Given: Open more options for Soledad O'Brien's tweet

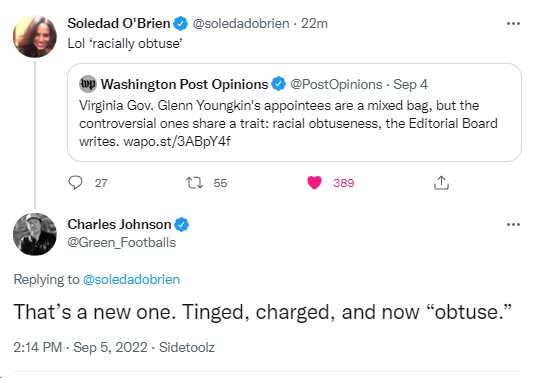Looking at the screenshot, I should [x=513, y=24].
